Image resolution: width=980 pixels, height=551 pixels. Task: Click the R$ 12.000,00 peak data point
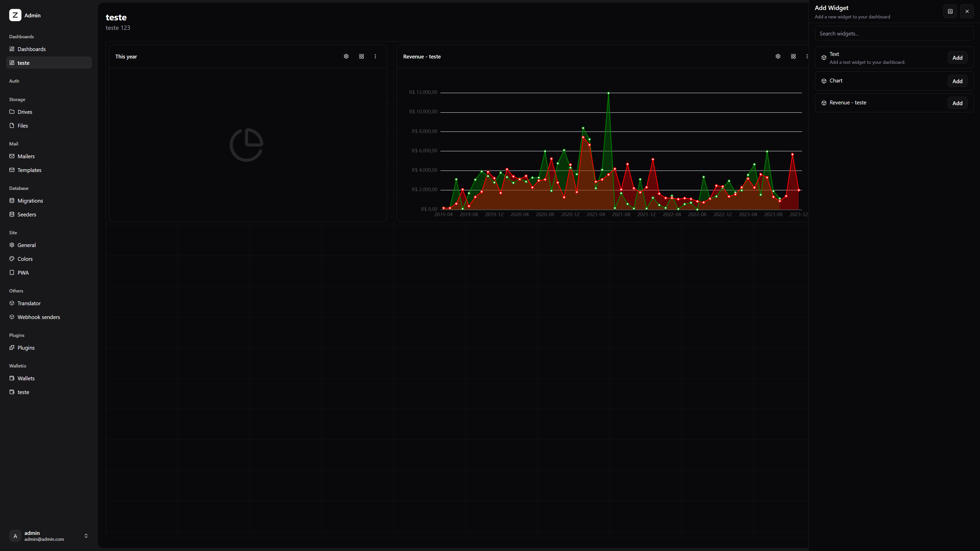tap(608, 93)
